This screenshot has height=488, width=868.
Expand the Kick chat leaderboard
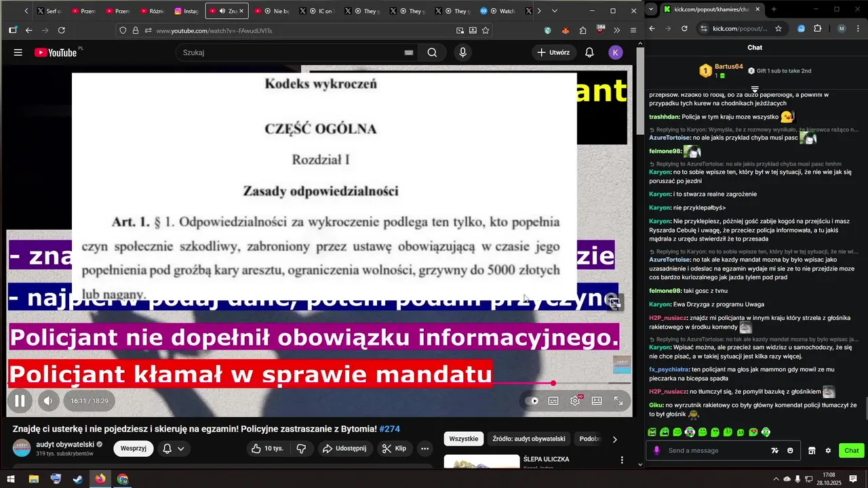point(755,89)
